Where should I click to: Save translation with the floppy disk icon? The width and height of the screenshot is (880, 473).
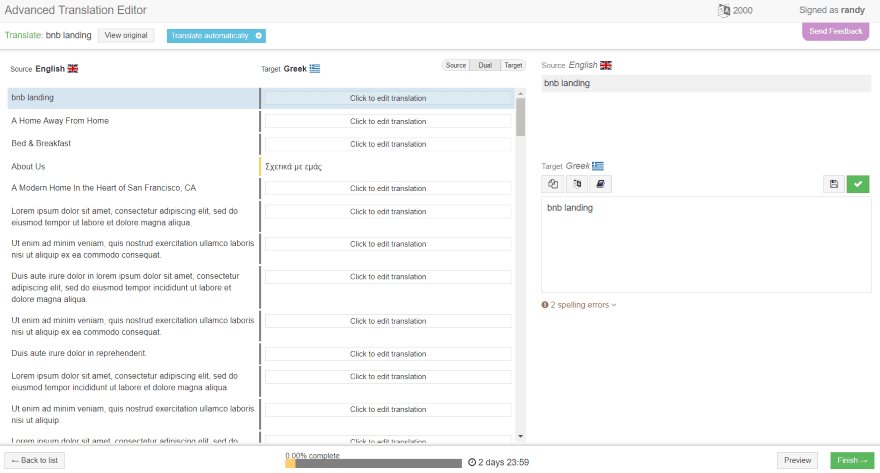[x=833, y=184]
